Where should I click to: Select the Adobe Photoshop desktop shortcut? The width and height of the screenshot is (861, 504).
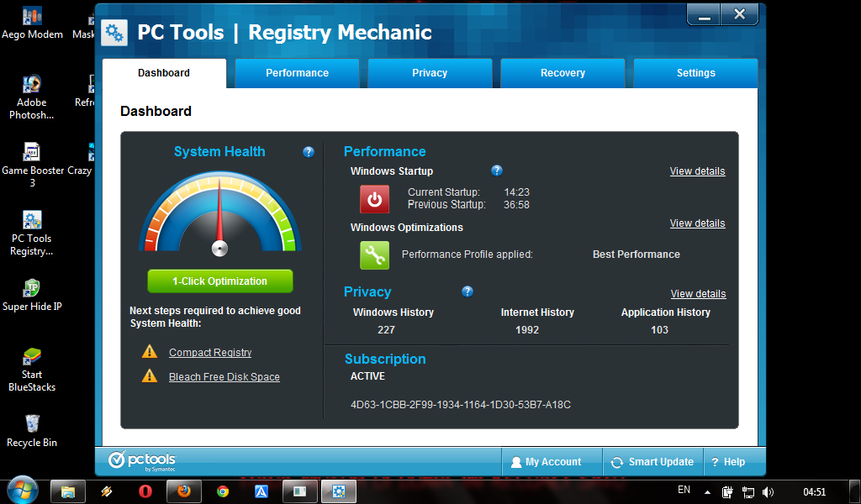pyautogui.click(x=32, y=97)
